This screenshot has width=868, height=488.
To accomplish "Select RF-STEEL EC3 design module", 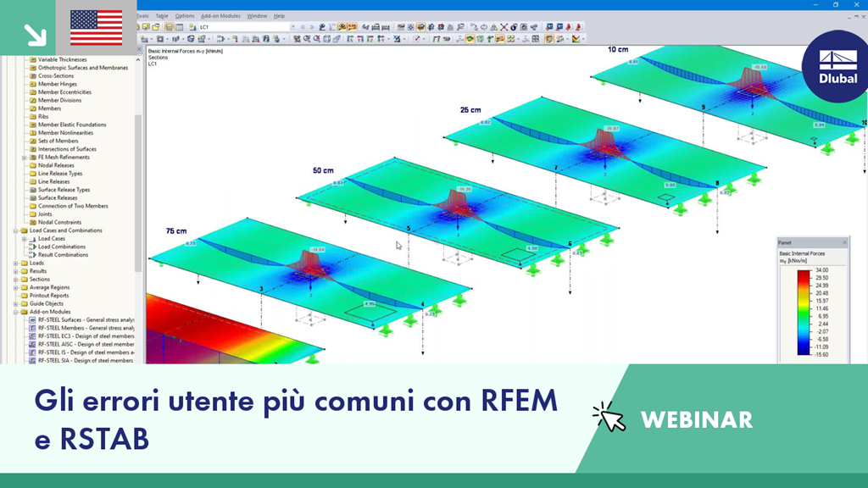I will coord(86,336).
